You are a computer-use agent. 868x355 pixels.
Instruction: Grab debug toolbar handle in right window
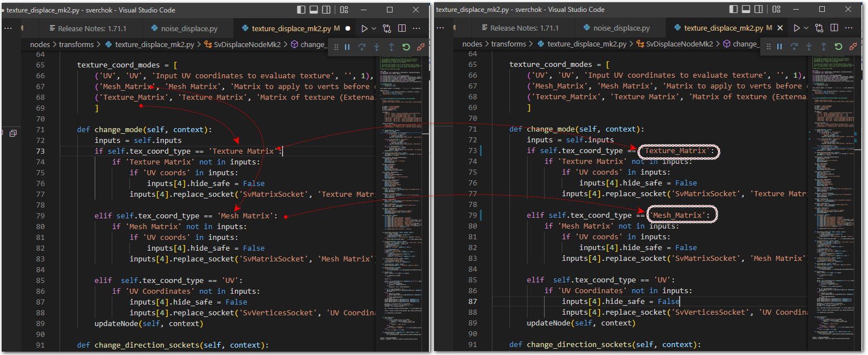[768, 47]
